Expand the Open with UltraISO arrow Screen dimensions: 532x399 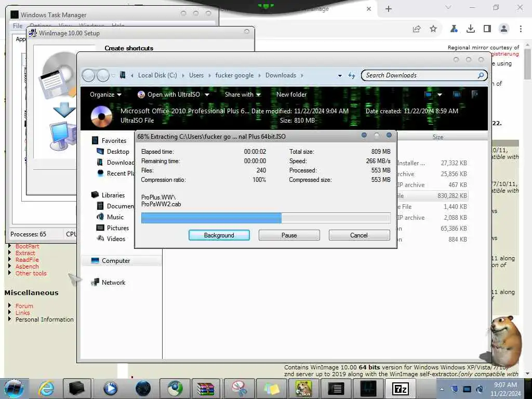(x=207, y=95)
